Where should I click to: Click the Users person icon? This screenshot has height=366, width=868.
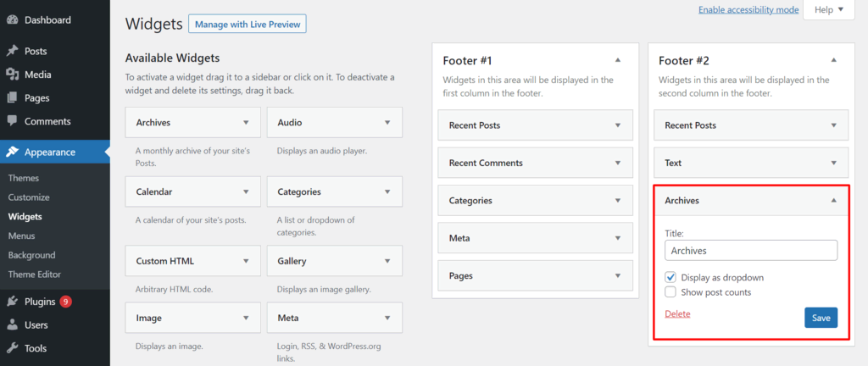tap(12, 324)
